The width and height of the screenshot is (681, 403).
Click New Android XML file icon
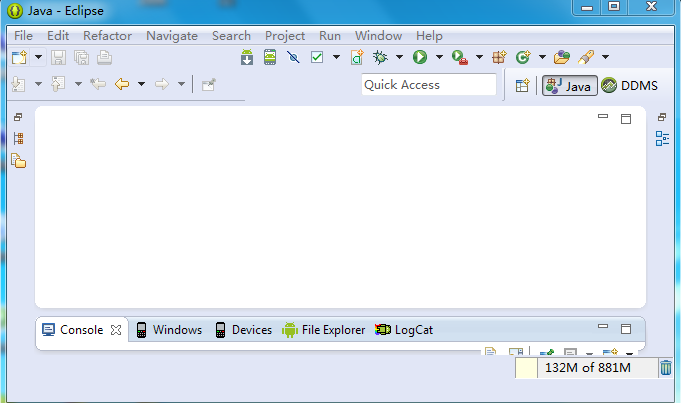pyautogui.click(x=357, y=57)
